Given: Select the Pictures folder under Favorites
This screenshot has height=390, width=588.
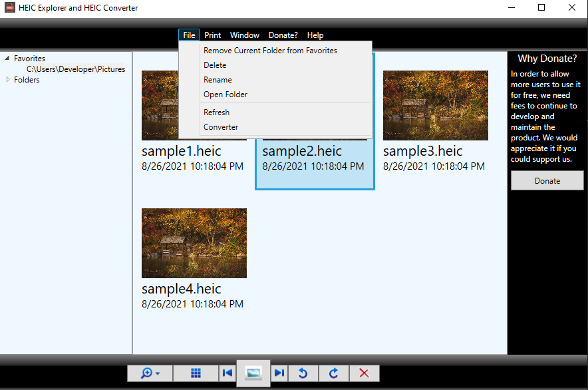Looking at the screenshot, I should click(75, 69).
